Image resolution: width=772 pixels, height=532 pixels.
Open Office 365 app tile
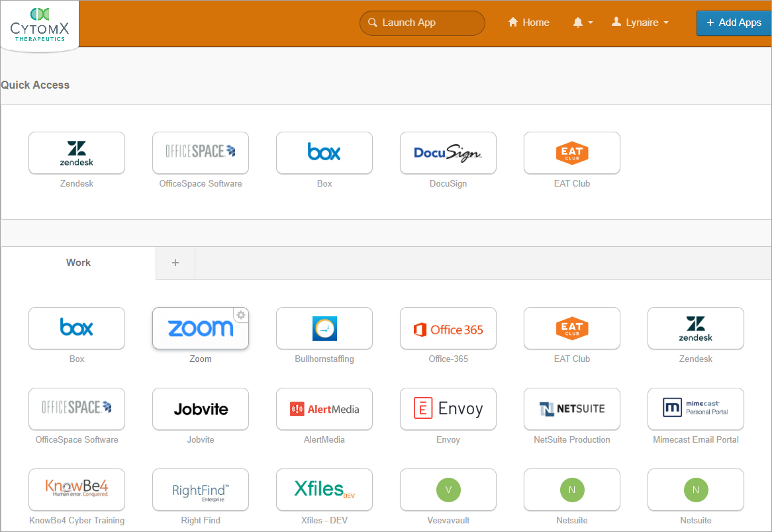click(448, 328)
